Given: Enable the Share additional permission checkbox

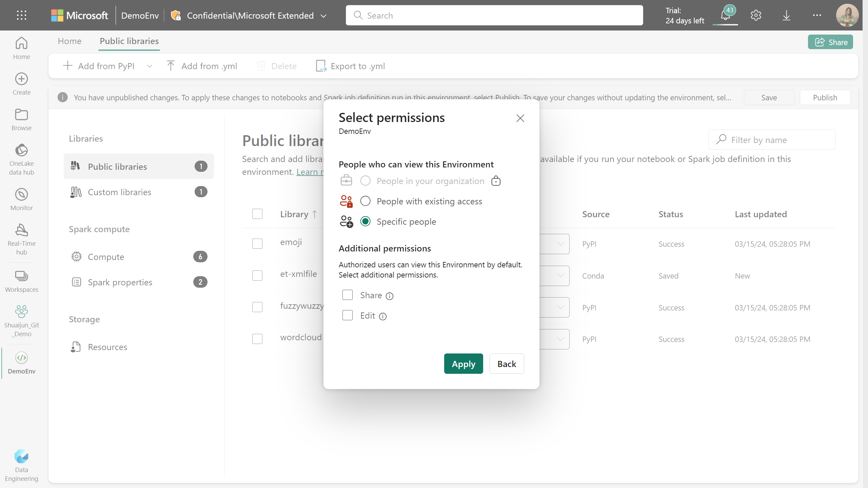Looking at the screenshot, I should click(x=347, y=294).
